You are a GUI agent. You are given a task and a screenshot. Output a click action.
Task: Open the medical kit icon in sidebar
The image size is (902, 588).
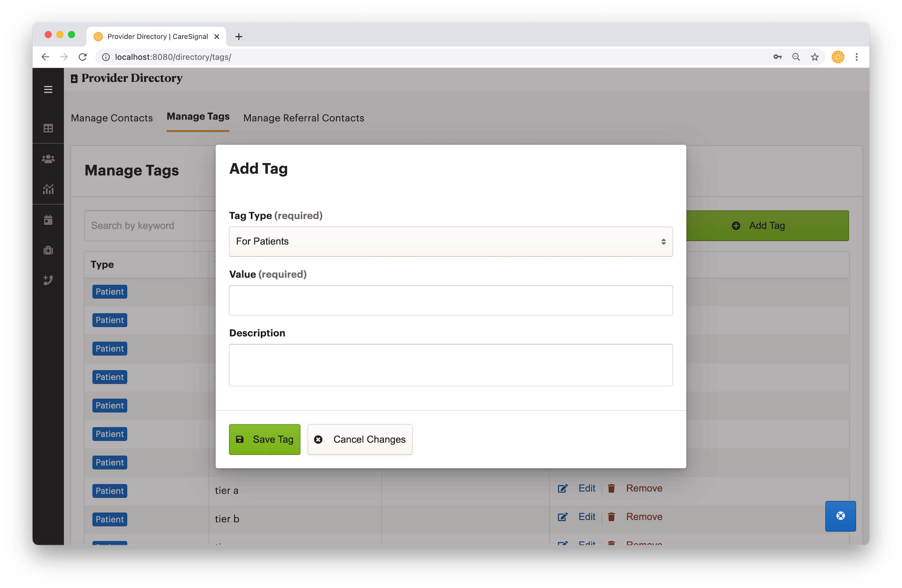point(48,250)
